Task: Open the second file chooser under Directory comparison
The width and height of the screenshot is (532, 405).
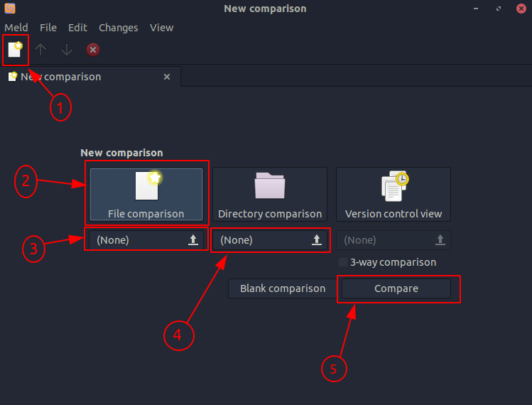Action: tap(270, 240)
